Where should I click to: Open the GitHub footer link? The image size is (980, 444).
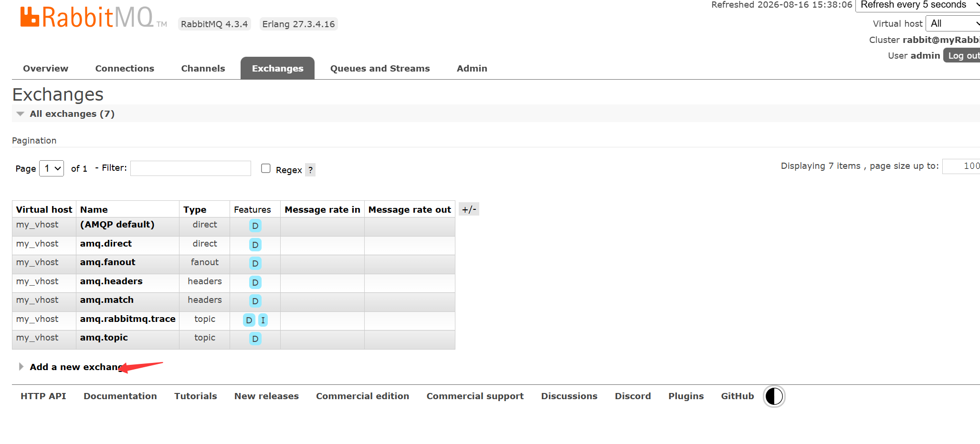tap(738, 396)
